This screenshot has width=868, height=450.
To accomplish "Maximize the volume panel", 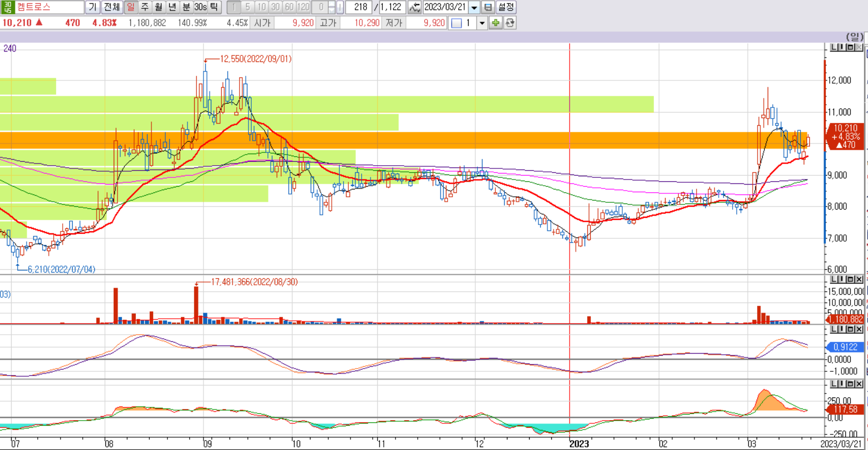I will tap(850, 279).
